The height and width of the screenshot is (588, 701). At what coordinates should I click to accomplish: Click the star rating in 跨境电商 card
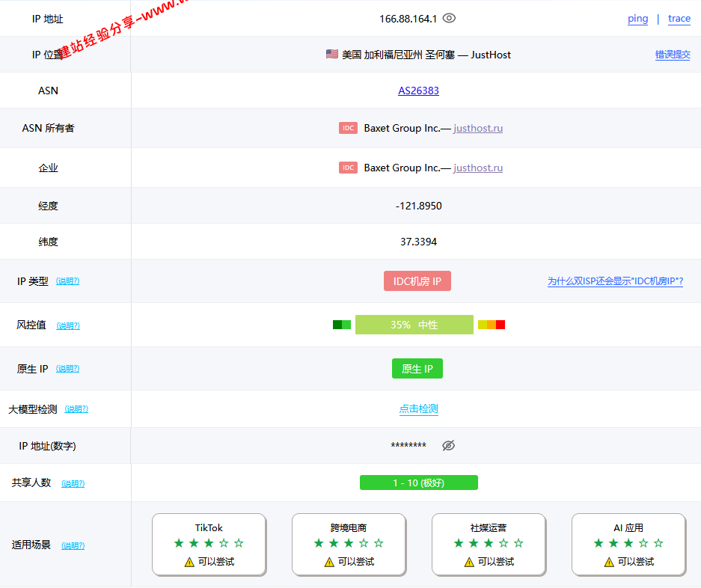point(349,543)
